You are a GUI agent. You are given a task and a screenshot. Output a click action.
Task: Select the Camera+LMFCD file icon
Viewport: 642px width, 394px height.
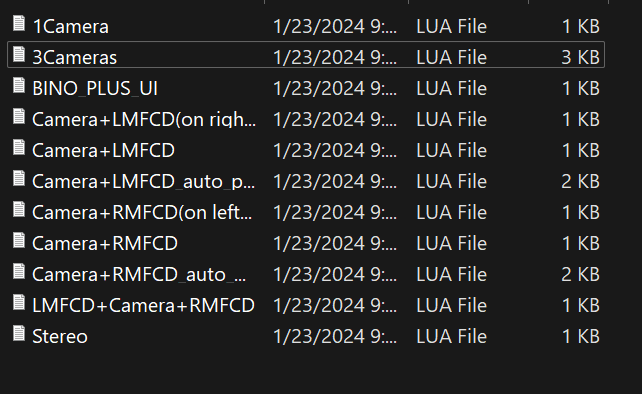[x=19, y=147]
